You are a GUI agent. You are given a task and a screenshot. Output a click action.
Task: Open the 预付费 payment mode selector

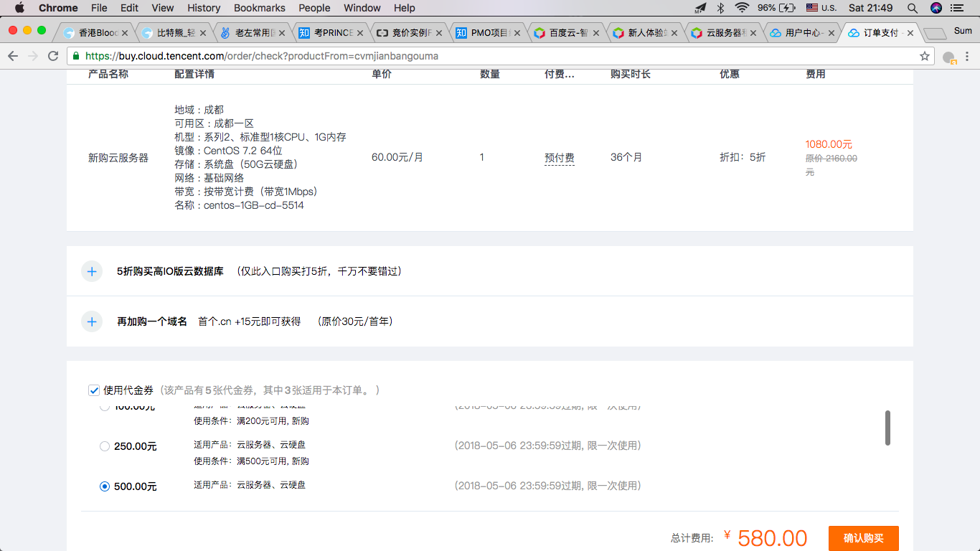[560, 157]
